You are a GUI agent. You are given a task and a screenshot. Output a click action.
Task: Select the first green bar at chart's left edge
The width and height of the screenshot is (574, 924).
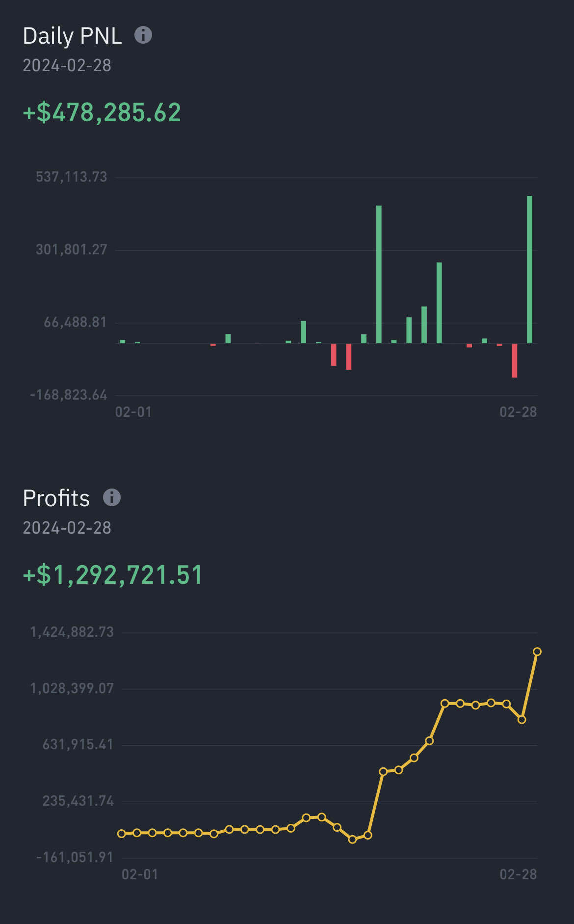point(123,341)
